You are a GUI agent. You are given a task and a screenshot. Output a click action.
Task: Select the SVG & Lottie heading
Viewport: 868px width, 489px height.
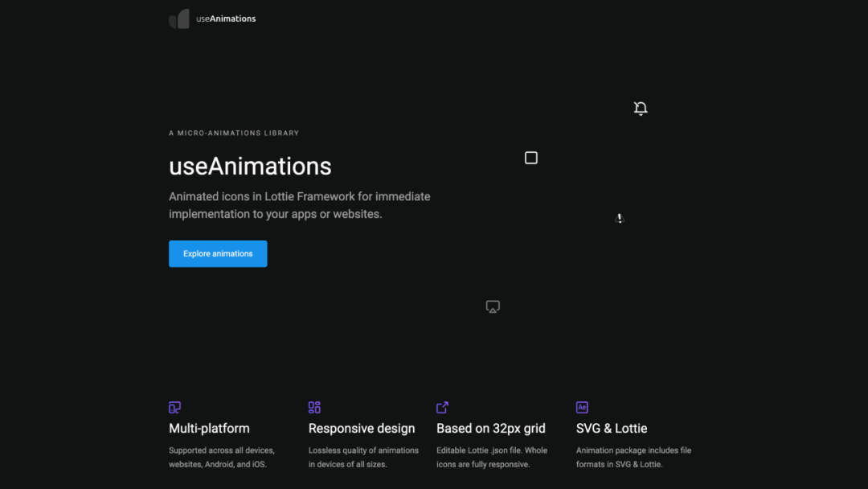pyautogui.click(x=612, y=428)
